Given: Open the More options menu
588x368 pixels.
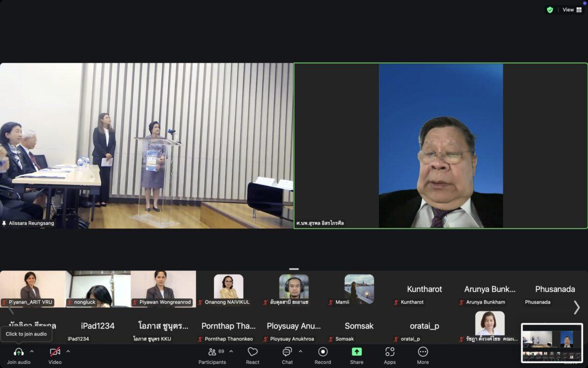Looking at the screenshot, I should click(x=422, y=352).
